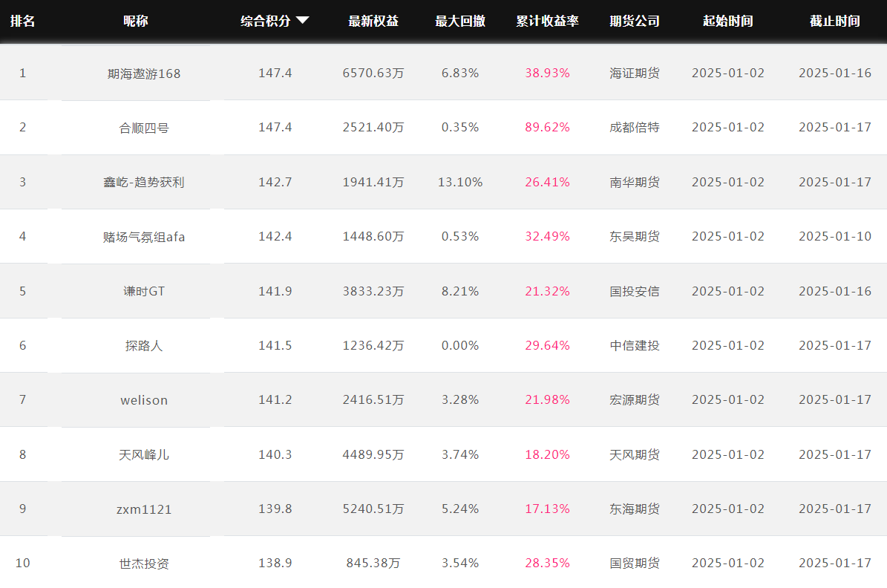Click the return rate 18.20%

pyautogui.click(x=547, y=454)
